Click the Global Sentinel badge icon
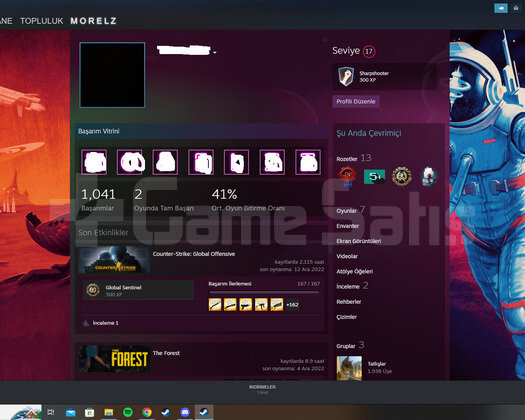This screenshot has width=525, height=420. [93, 290]
